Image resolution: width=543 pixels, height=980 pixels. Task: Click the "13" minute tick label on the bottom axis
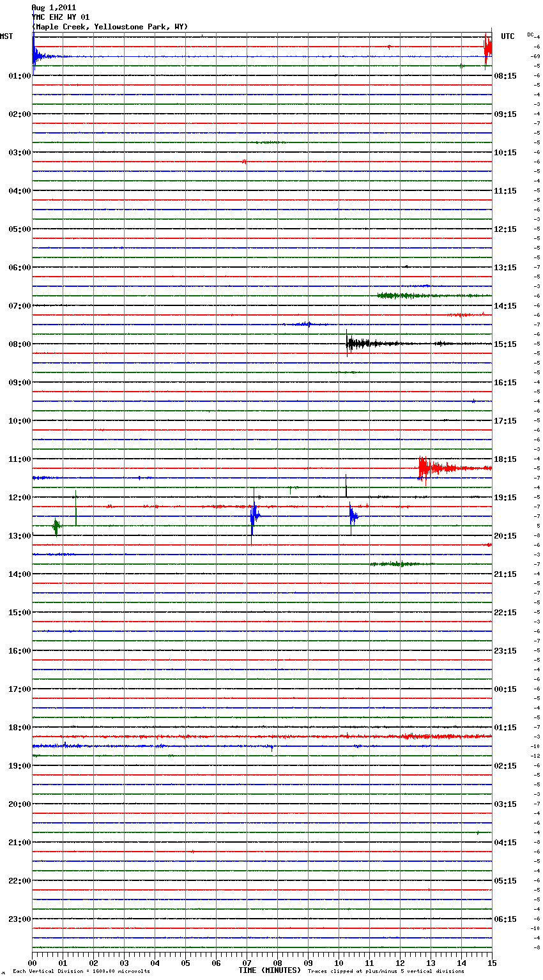(431, 963)
